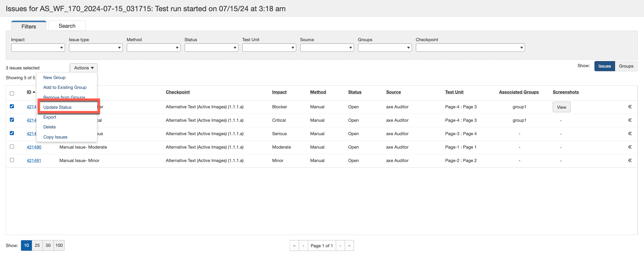Expand details chevron for Moderate issue row

[629, 147]
